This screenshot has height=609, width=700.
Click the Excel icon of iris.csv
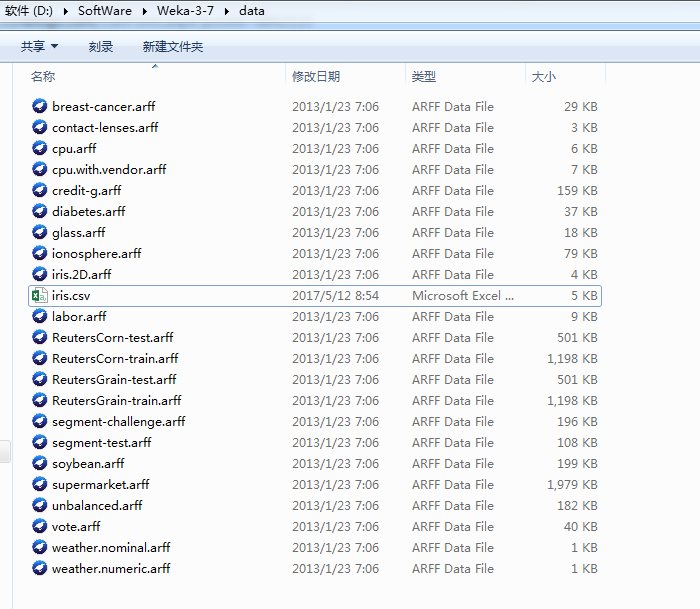pyautogui.click(x=40, y=295)
